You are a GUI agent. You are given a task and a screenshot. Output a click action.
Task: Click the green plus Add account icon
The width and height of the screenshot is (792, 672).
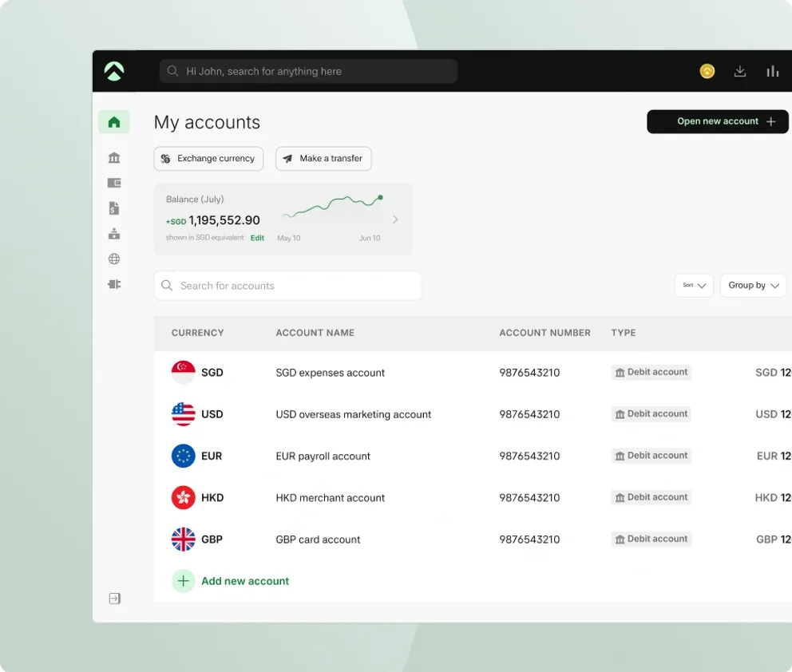[x=184, y=581]
